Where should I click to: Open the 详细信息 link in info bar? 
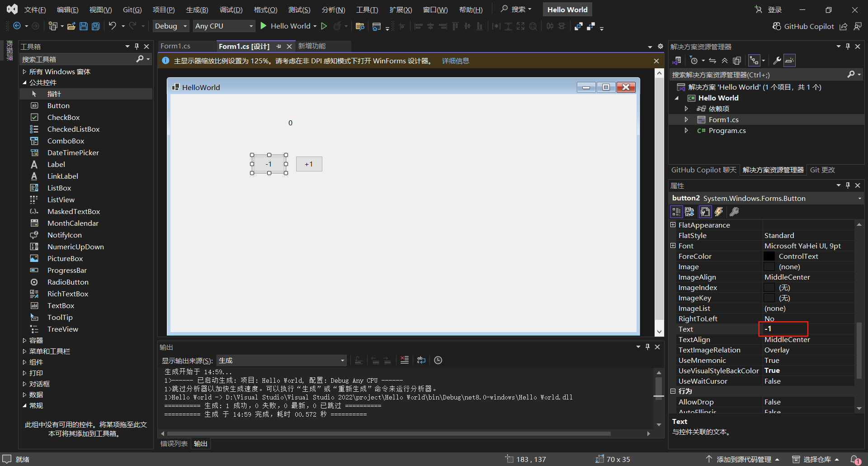pyautogui.click(x=455, y=61)
